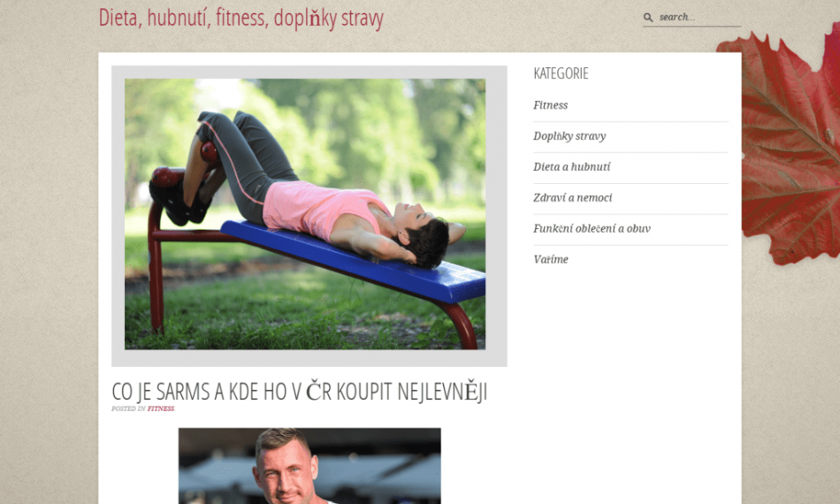Select Funkční oblečení a obuv category

click(592, 229)
